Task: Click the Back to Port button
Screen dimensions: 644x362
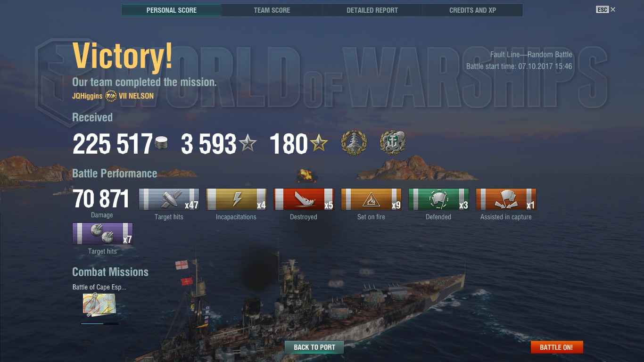Action: point(314,347)
